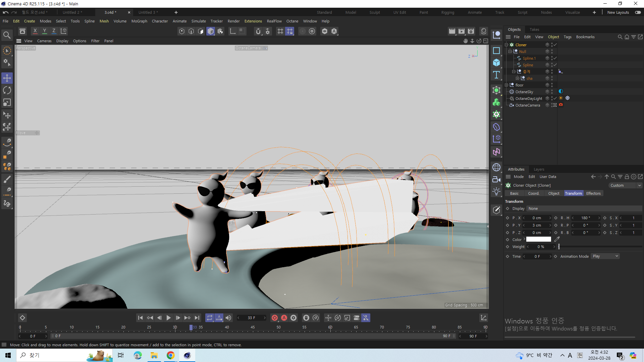Click the Spline rectangle icon in palette
644x362 pixels.
[496, 51]
